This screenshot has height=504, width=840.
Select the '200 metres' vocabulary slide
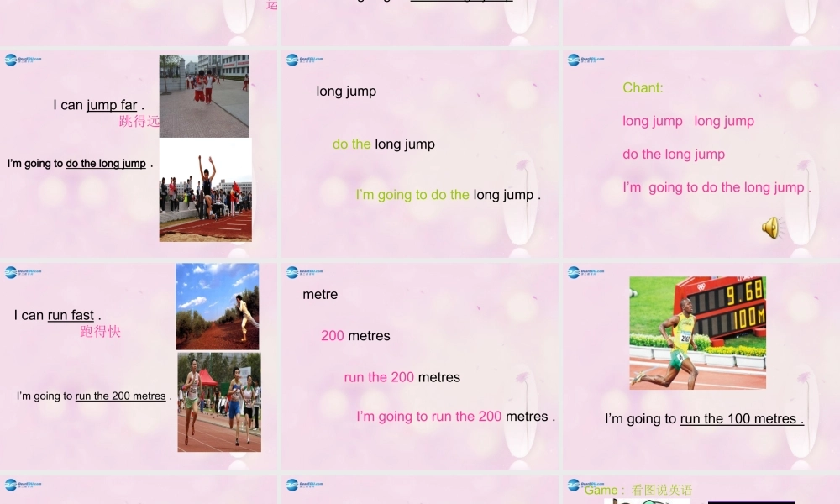point(420,366)
